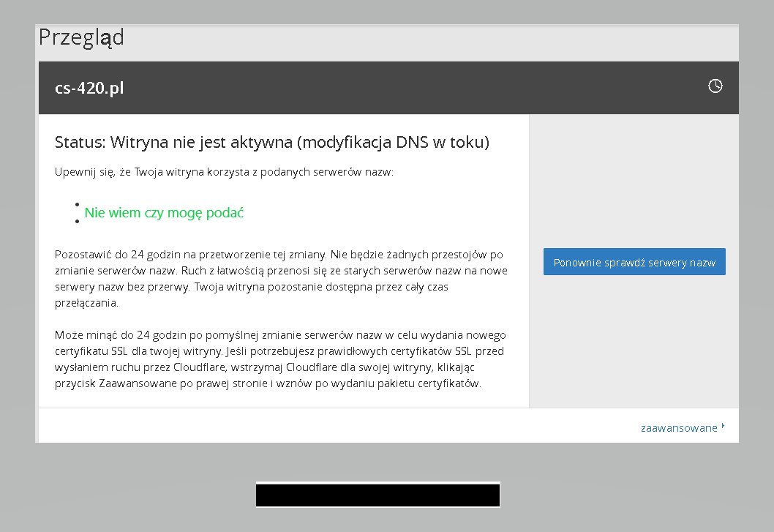This screenshot has width=774, height=532.
Task: Click the word Zaawansowane inside the SSL paragraph
Action: 138,383
